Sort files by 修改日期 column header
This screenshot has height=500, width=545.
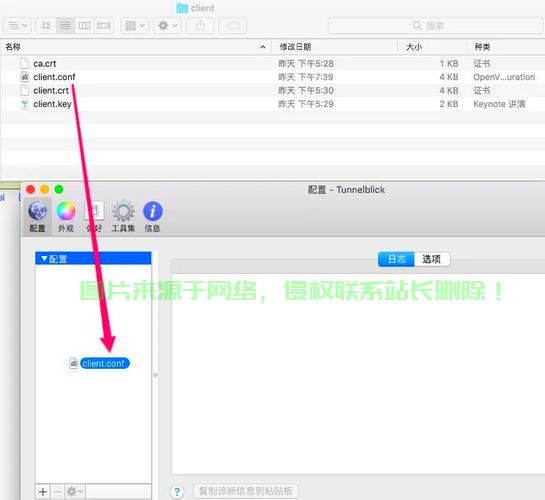pos(334,47)
